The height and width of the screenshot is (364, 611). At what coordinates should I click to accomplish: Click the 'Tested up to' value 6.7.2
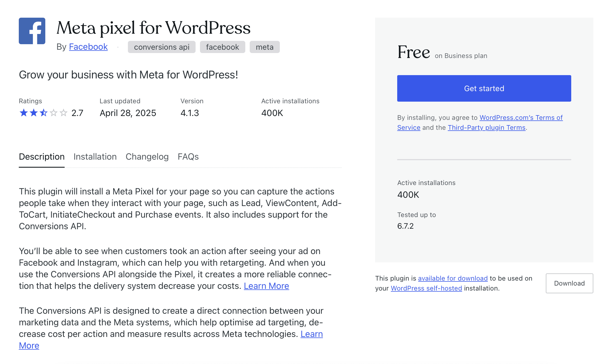[405, 226]
